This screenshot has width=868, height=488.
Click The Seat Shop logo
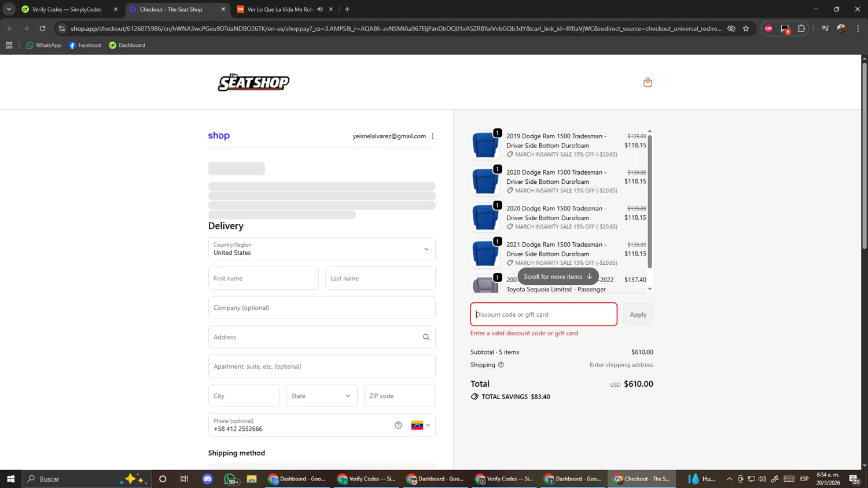pos(253,82)
